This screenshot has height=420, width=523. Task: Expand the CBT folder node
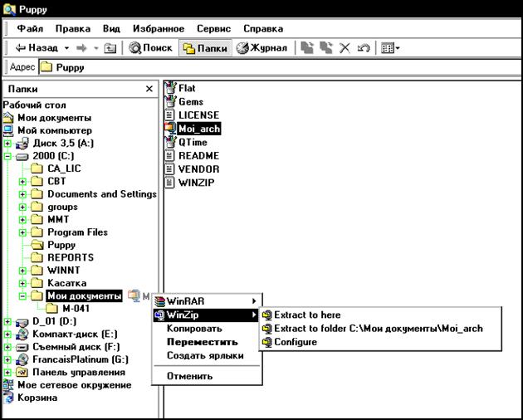click(x=22, y=182)
